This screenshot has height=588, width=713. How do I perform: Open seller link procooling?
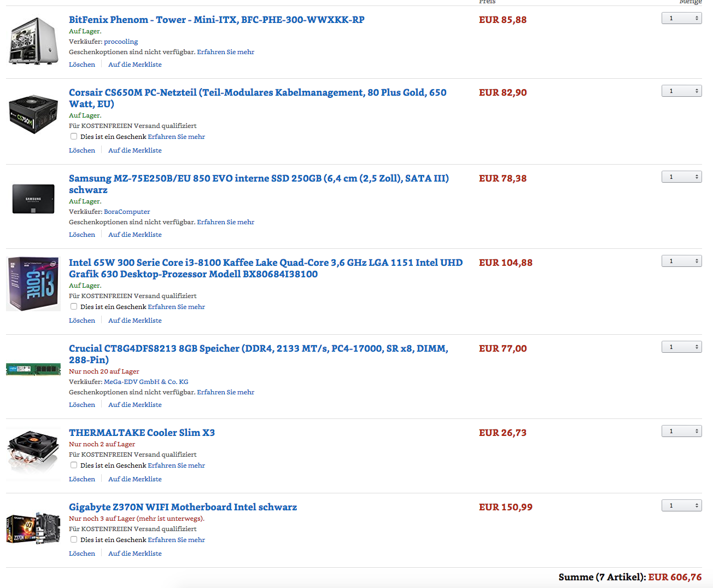121,42
